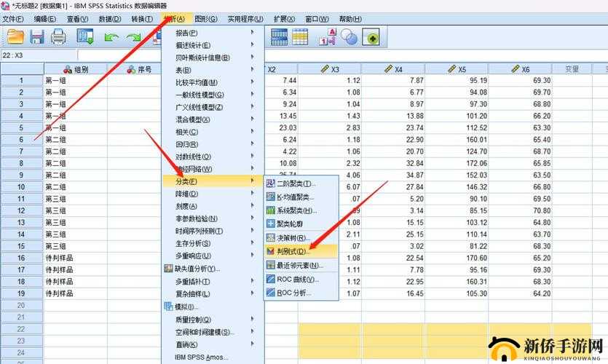Click the Save file disk icon
This screenshot has height=364, width=608.
(36, 36)
